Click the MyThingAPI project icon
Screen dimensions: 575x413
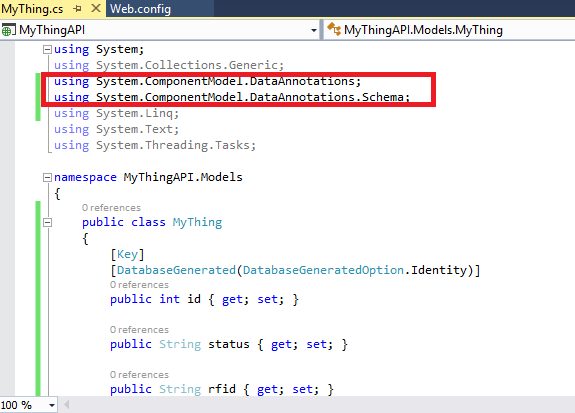tap(8, 30)
